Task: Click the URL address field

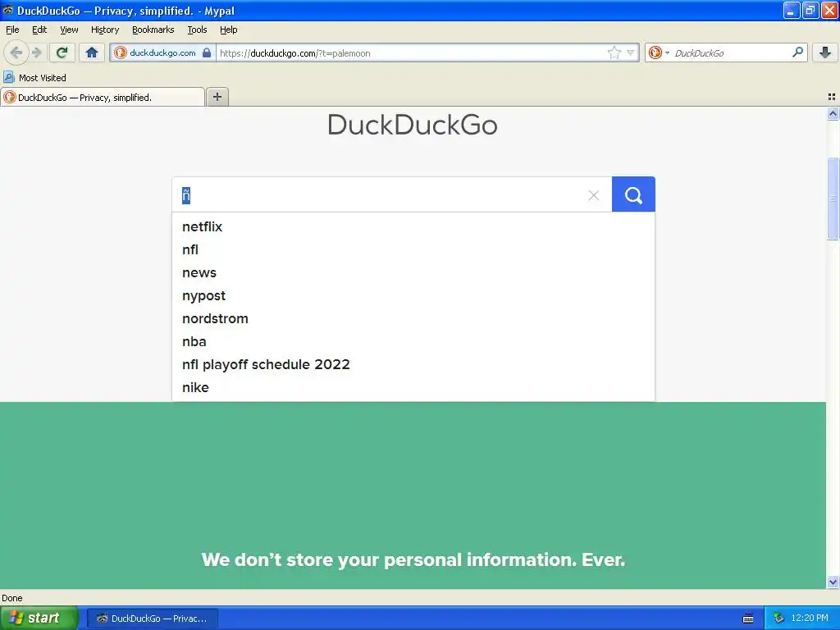Action: point(412,52)
